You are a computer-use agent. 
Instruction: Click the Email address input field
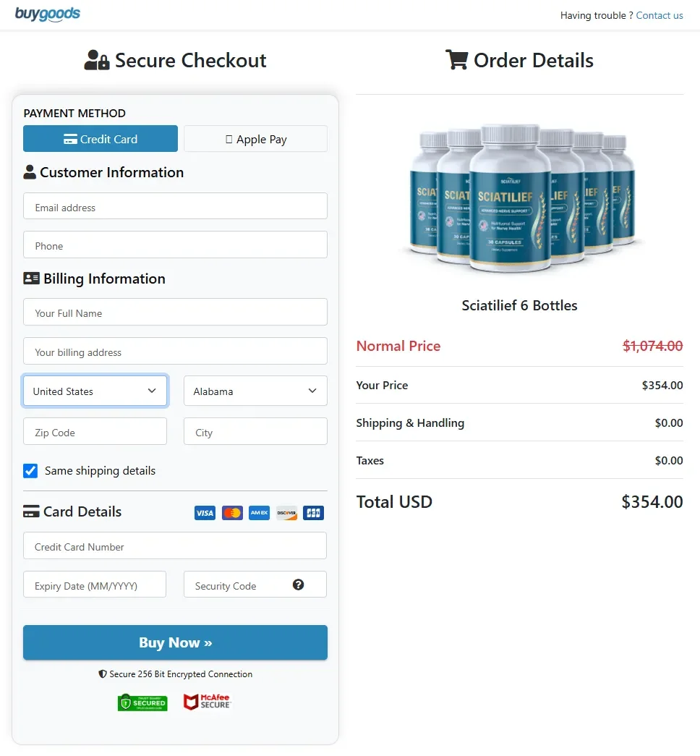click(174, 205)
